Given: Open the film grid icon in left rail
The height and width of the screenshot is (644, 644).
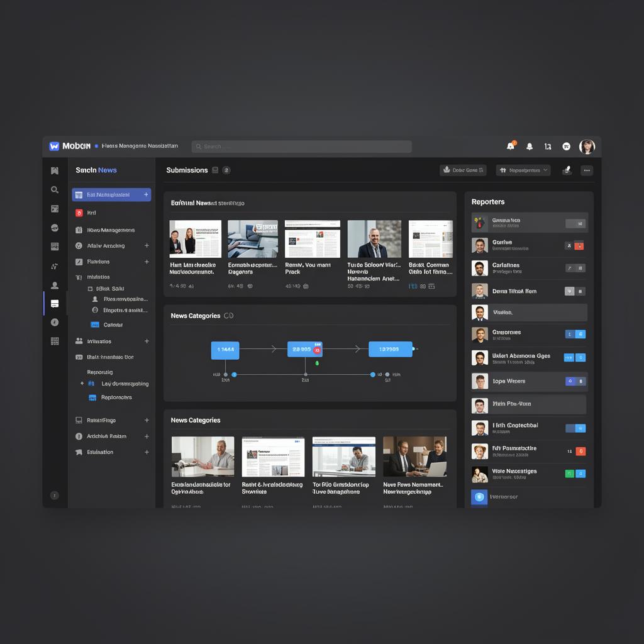Looking at the screenshot, I should coord(55,209).
